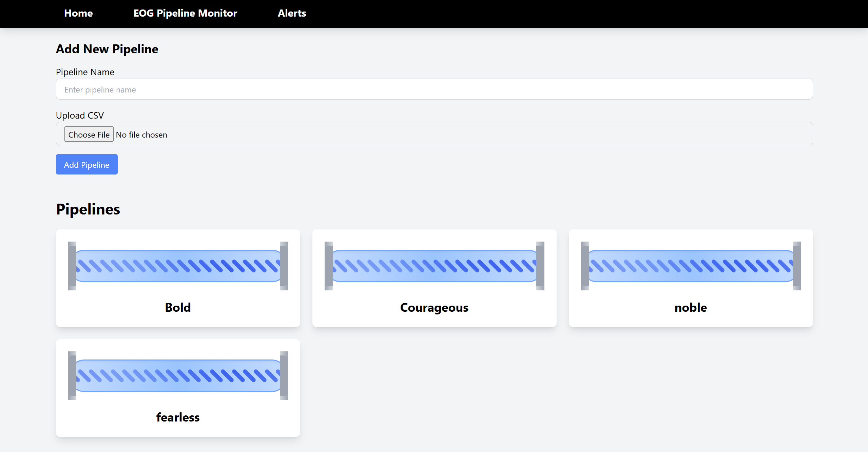The image size is (868, 452).
Task: Click left flange of fearless pipe
Action: [x=72, y=376]
